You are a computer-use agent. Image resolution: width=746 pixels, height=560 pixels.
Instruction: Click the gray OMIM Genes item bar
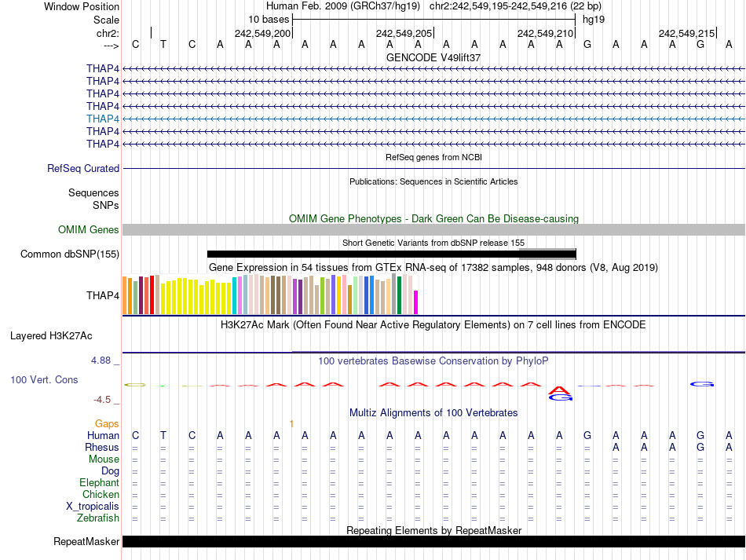pos(433,229)
